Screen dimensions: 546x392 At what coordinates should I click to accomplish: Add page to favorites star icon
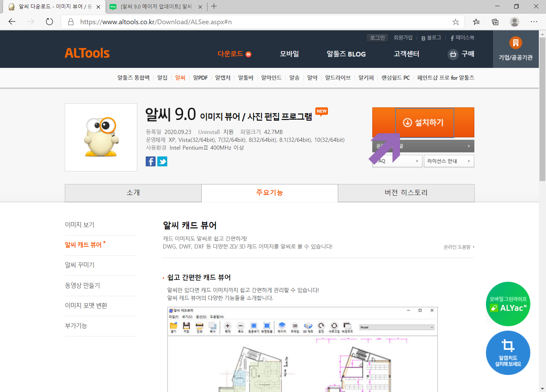pyautogui.click(x=456, y=22)
